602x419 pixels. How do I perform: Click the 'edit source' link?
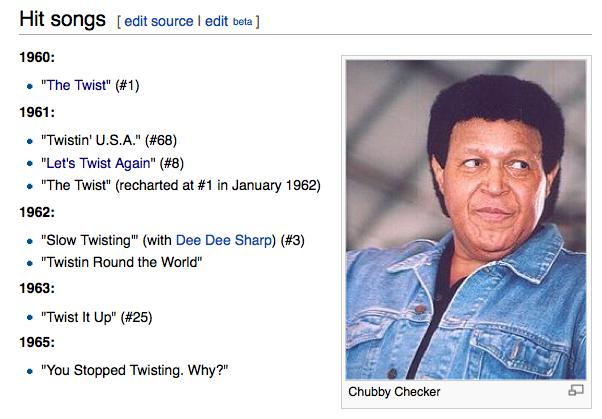tap(158, 21)
